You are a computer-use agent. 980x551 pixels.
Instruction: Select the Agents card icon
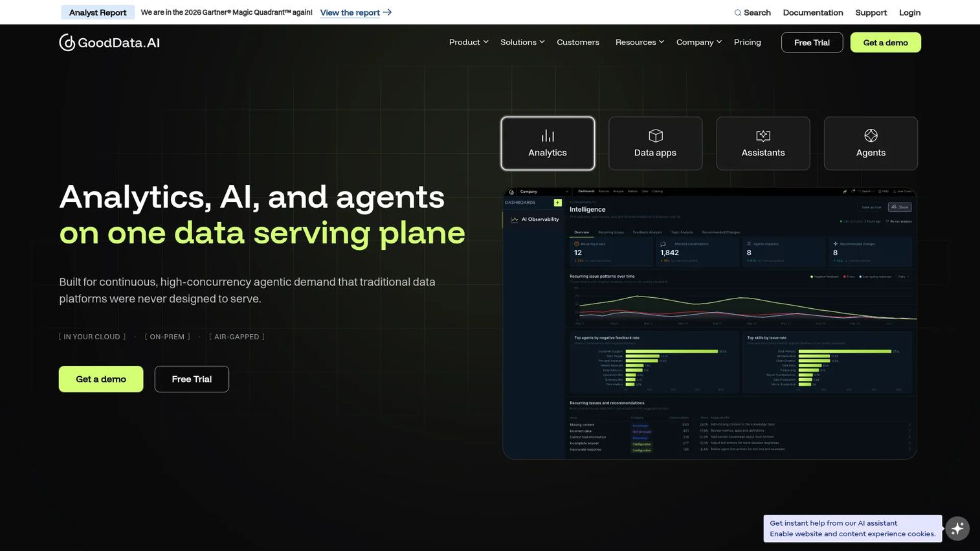point(871,135)
